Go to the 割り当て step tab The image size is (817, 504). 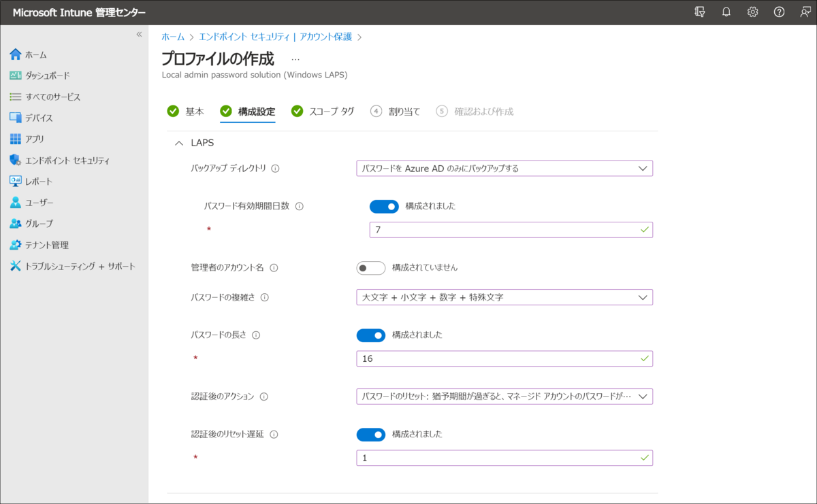point(396,111)
